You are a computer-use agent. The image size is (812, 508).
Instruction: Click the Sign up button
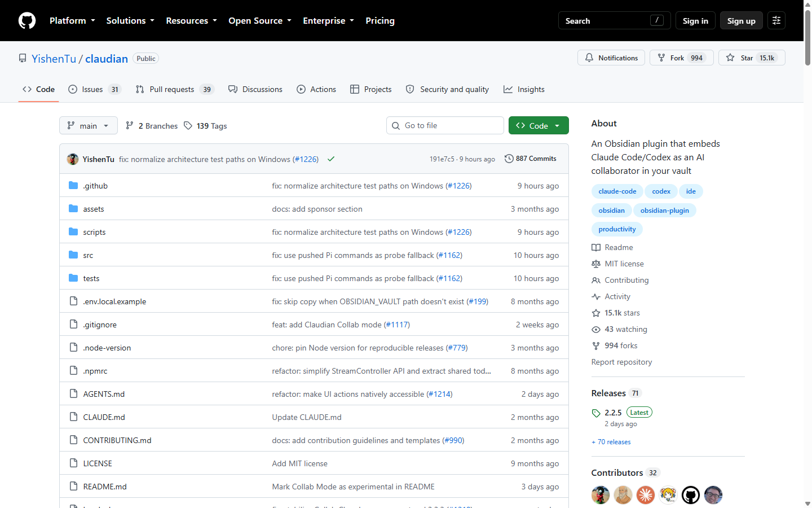[741, 20]
